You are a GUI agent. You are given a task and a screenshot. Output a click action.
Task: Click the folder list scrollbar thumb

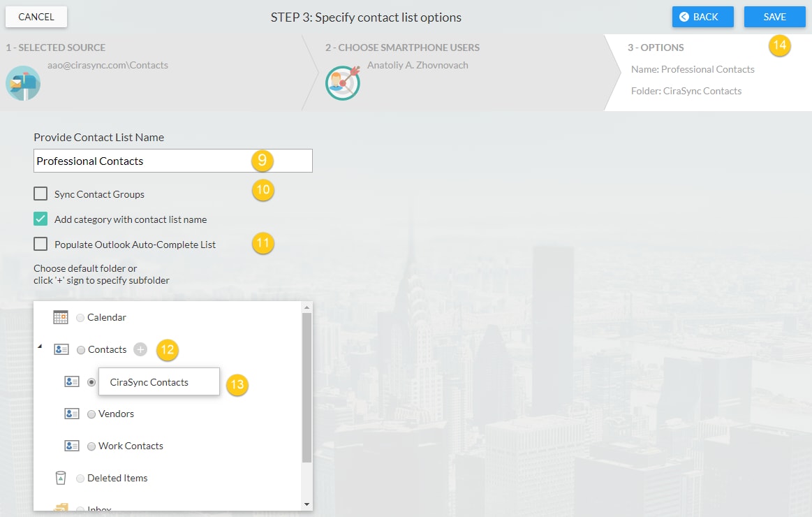click(x=307, y=387)
